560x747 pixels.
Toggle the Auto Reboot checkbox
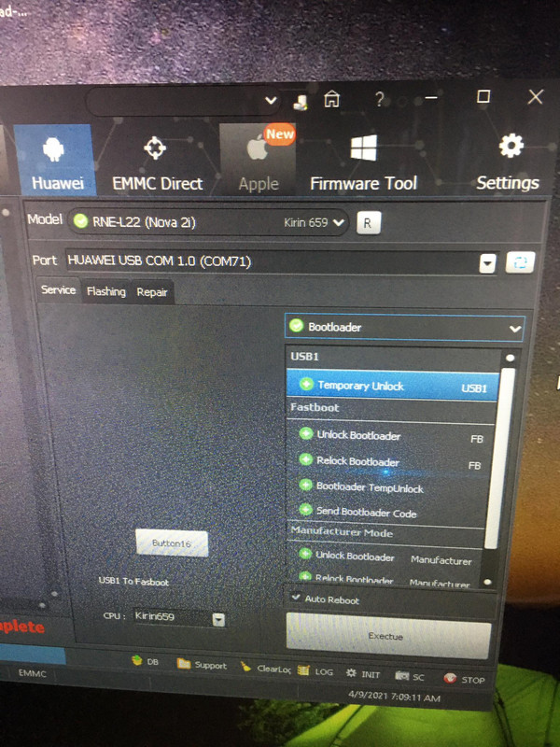[x=296, y=598]
